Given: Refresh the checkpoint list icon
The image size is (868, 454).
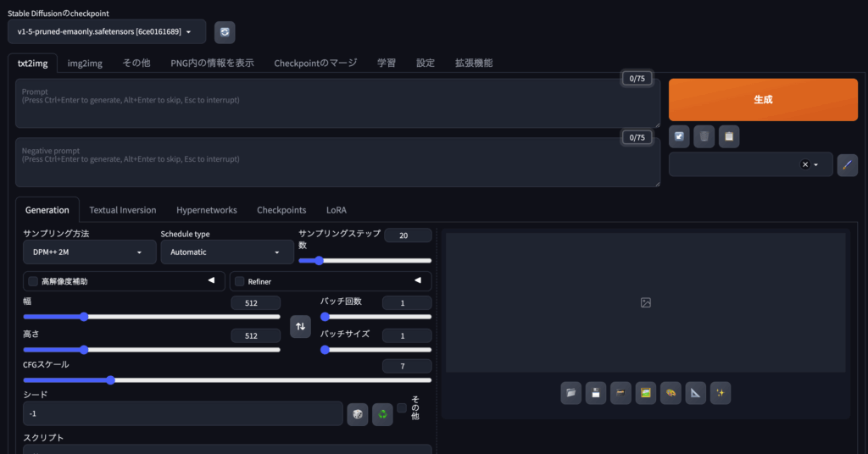Looking at the screenshot, I should click(x=225, y=32).
